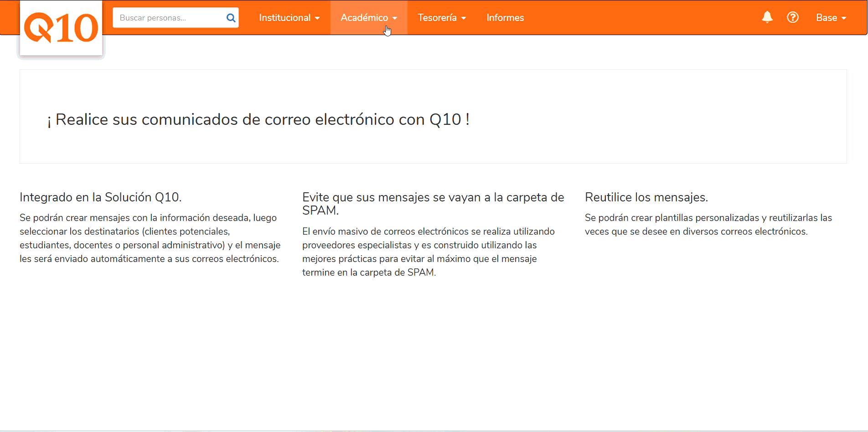Click the Q10 logo

pyautogui.click(x=61, y=28)
